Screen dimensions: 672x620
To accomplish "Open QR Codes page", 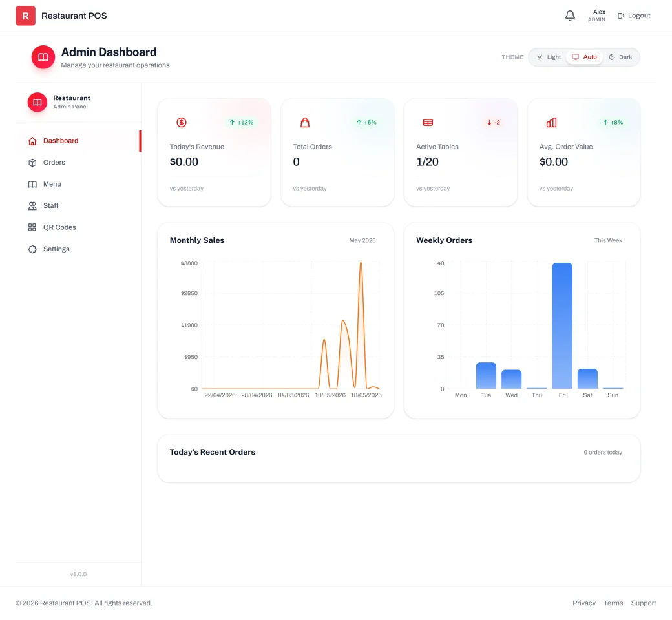I will 78,227.
